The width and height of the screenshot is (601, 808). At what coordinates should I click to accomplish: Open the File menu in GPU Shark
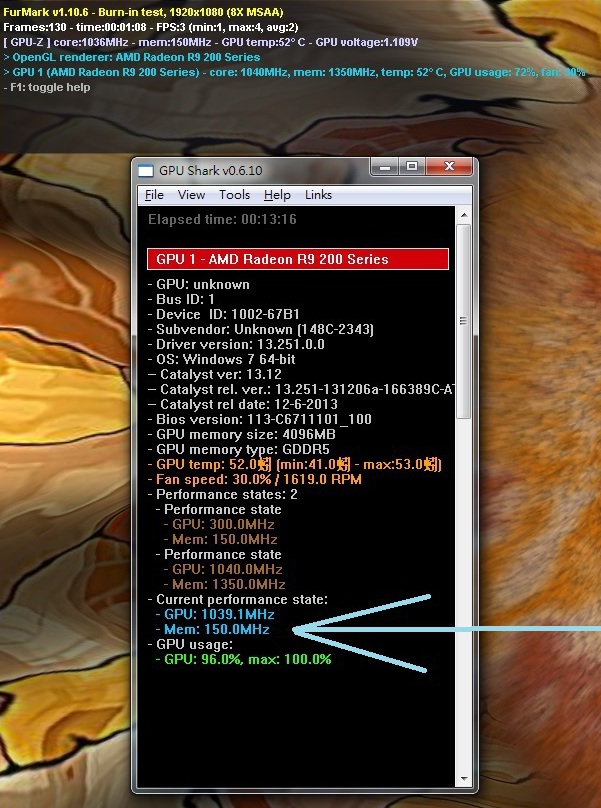tap(154, 195)
